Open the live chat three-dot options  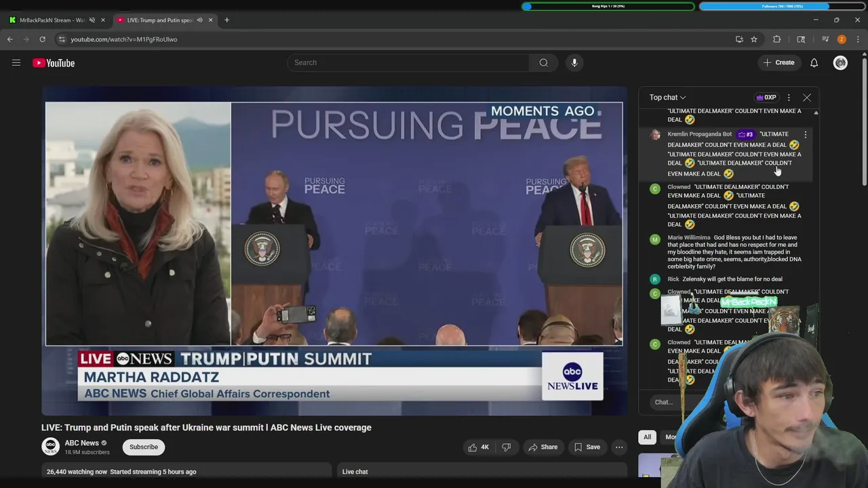[x=789, y=98]
